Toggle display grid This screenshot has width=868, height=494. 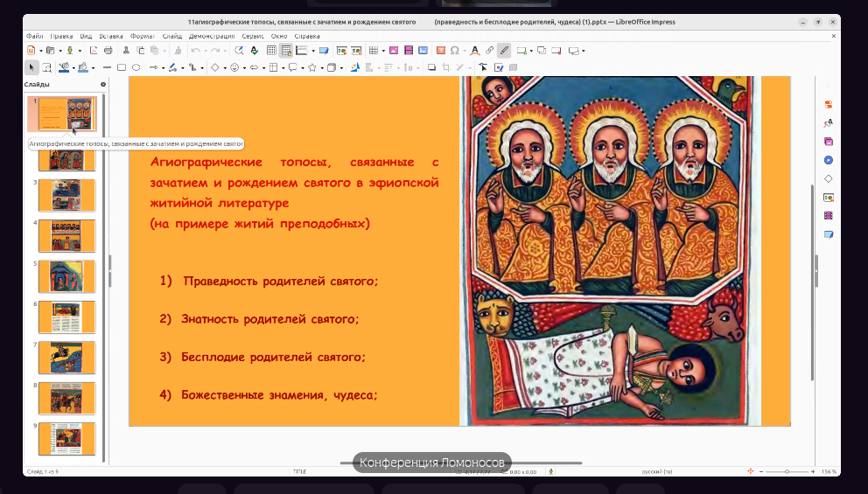271,51
